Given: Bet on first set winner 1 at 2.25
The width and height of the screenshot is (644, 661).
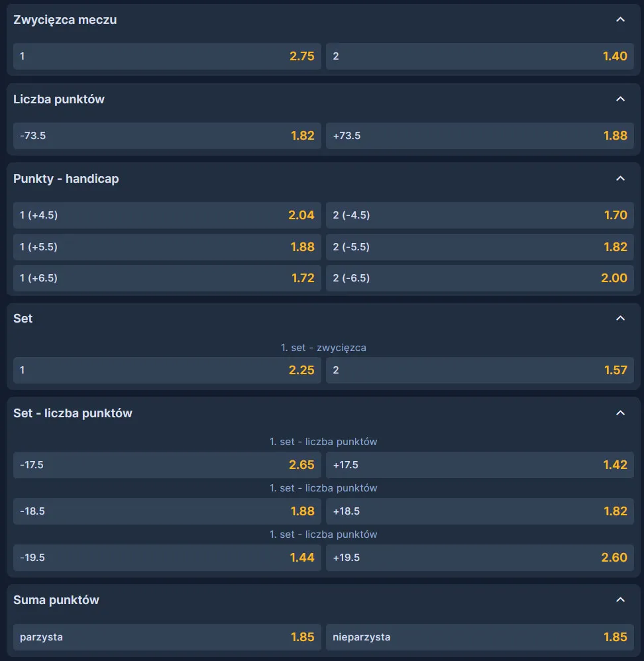Looking at the screenshot, I should coord(167,370).
